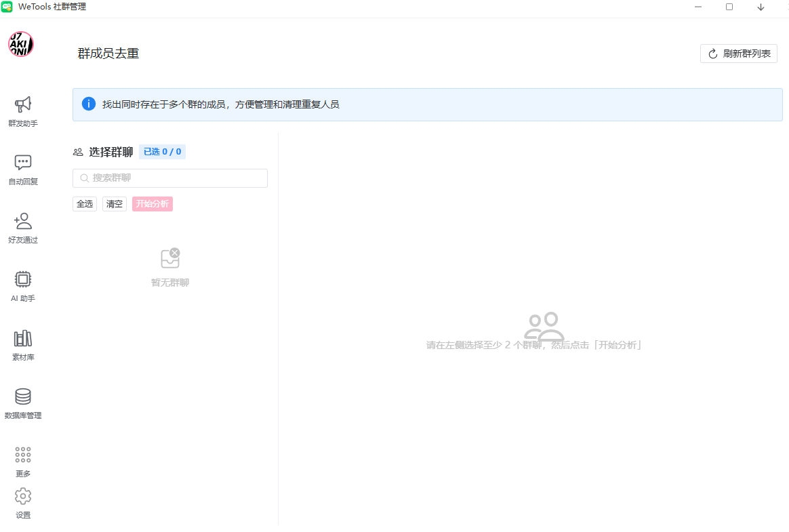The height and width of the screenshot is (532, 789).
Task: Open 数据库管理 database icon
Action: click(x=23, y=396)
